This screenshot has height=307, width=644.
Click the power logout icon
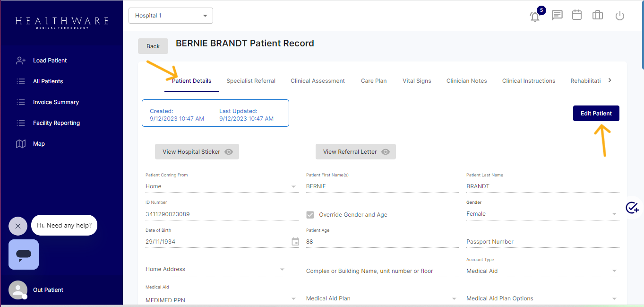(x=620, y=16)
